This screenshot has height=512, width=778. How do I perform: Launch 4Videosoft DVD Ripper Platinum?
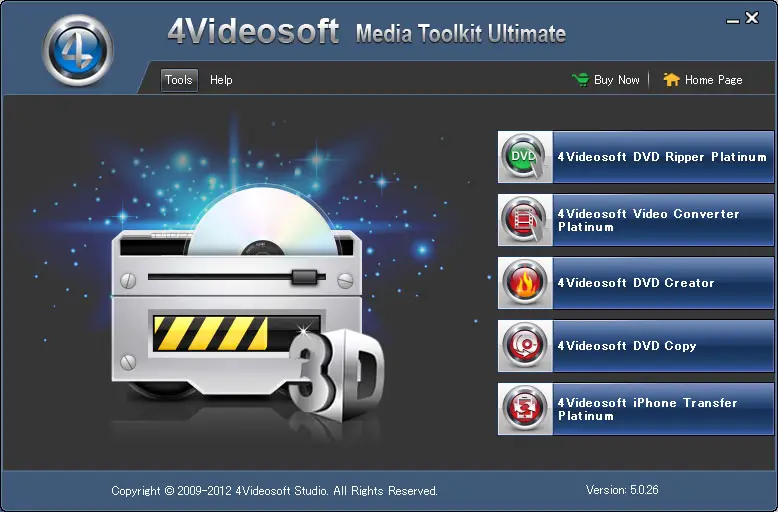pos(636,157)
